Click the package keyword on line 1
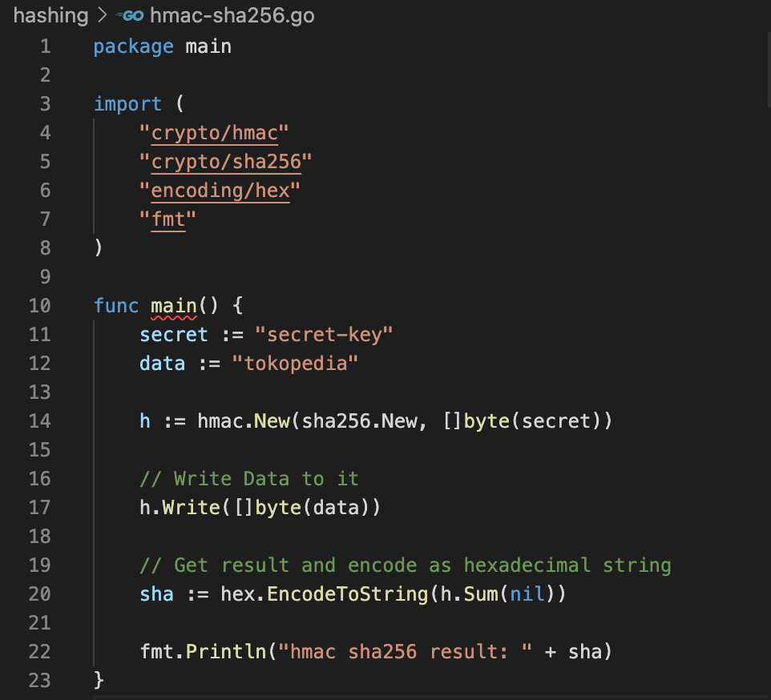The image size is (771, 700). pos(133,46)
